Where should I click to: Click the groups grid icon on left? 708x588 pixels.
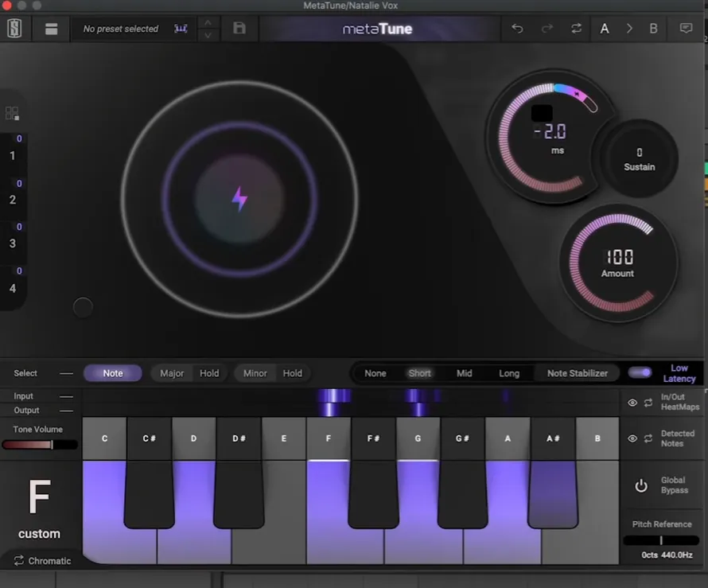coord(12,113)
